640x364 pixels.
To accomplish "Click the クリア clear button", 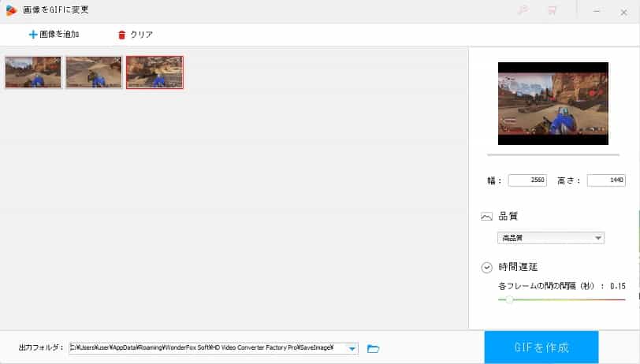I will 135,35.
